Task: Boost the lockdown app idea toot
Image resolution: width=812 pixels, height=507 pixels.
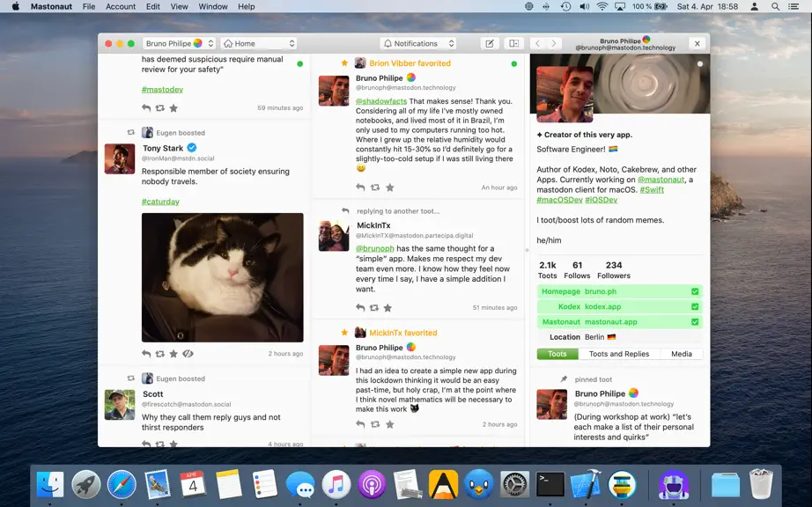Action: (x=375, y=424)
